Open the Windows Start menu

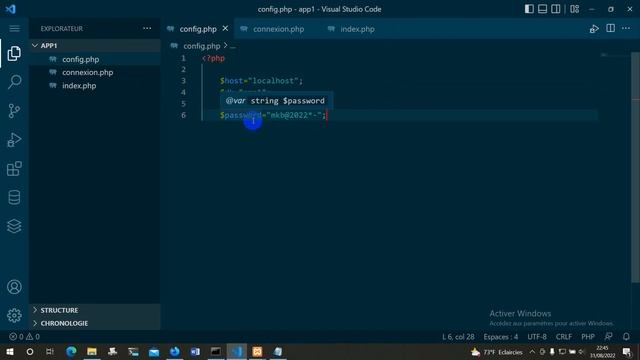tap(9, 351)
